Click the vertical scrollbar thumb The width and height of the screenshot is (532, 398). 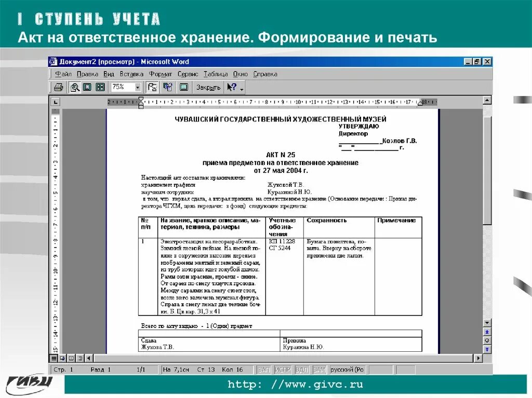pos(487,170)
